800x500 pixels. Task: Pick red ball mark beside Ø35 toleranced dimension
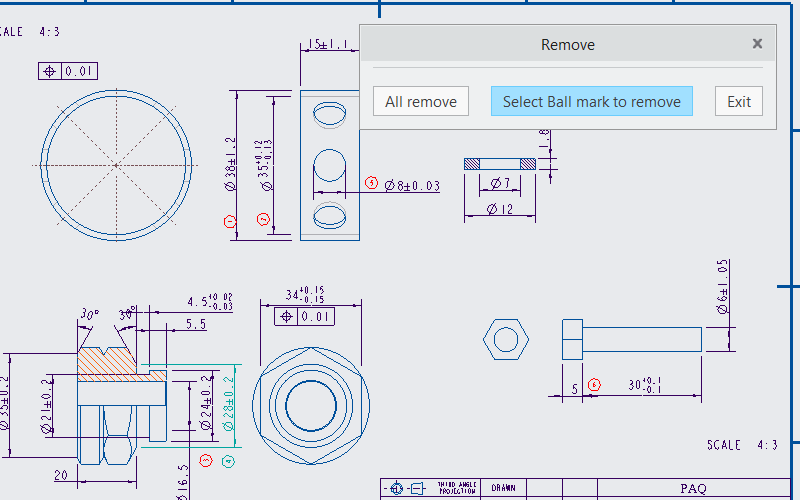(263, 219)
